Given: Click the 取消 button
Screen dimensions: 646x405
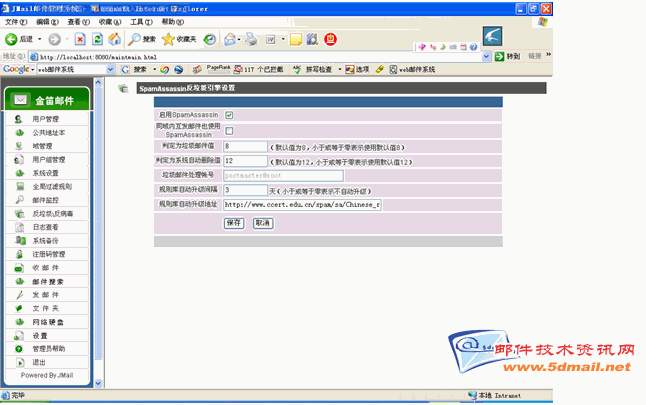Looking at the screenshot, I should point(262,223).
